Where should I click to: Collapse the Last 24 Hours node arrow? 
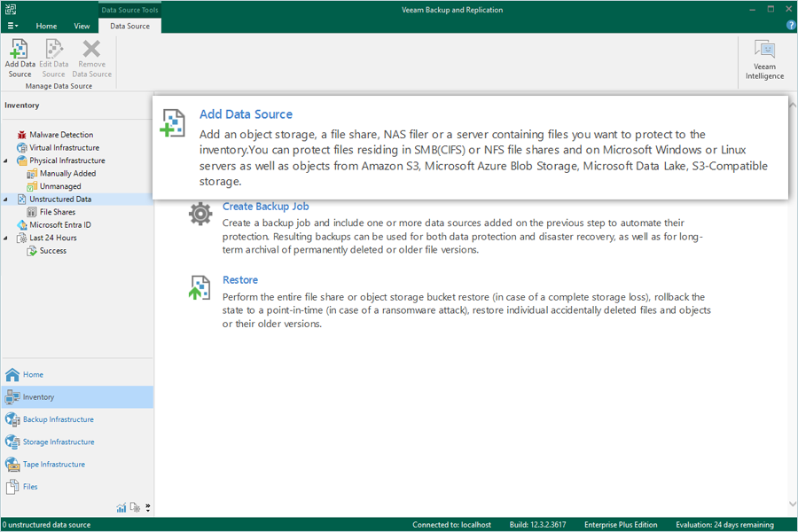coord(5,239)
